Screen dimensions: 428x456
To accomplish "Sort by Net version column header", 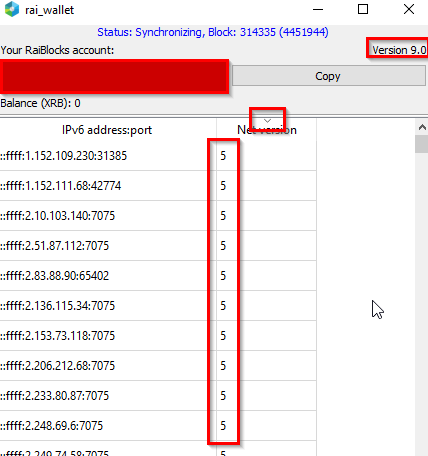I will (267, 130).
